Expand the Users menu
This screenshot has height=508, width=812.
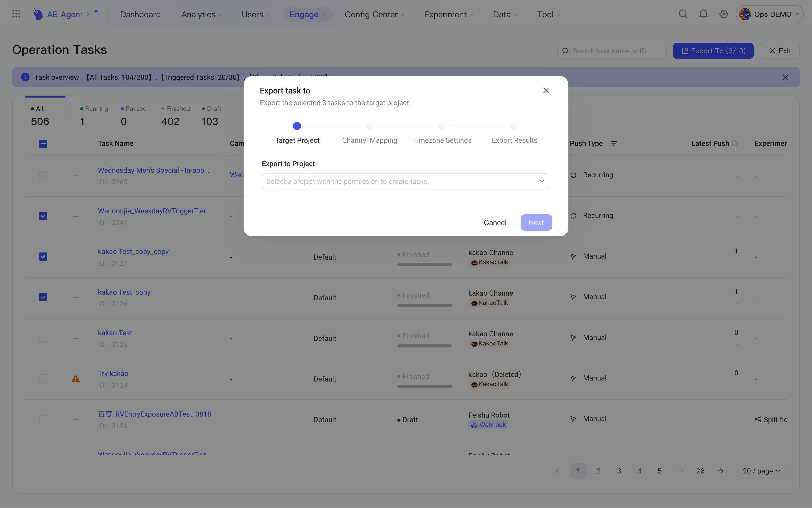coord(256,14)
